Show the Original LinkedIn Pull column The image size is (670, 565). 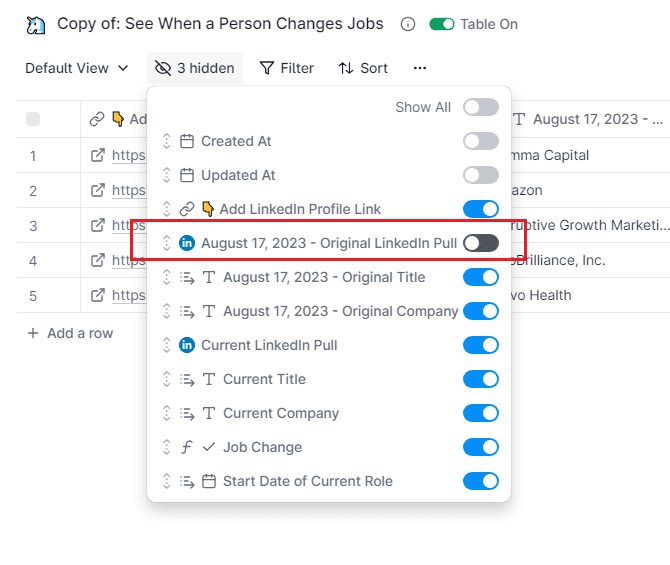point(480,243)
